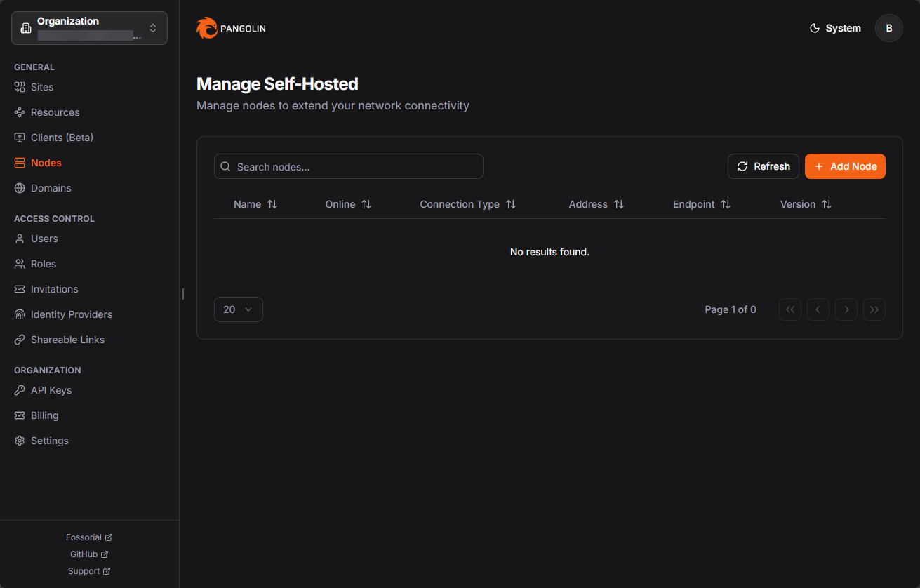Open Users via the person icon
This screenshot has width=920, height=588.
20,239
